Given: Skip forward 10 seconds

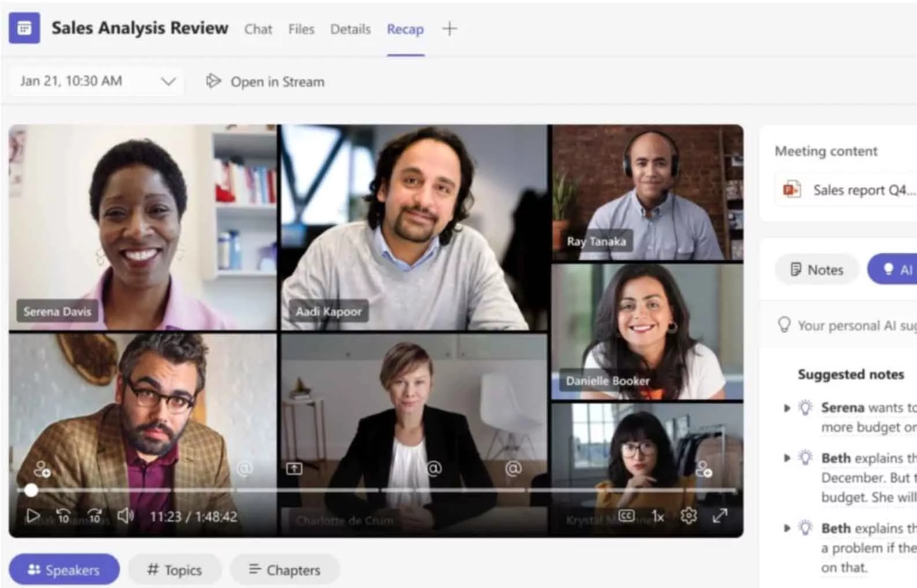Looking at the screenshot, I should tap(94, 516).
